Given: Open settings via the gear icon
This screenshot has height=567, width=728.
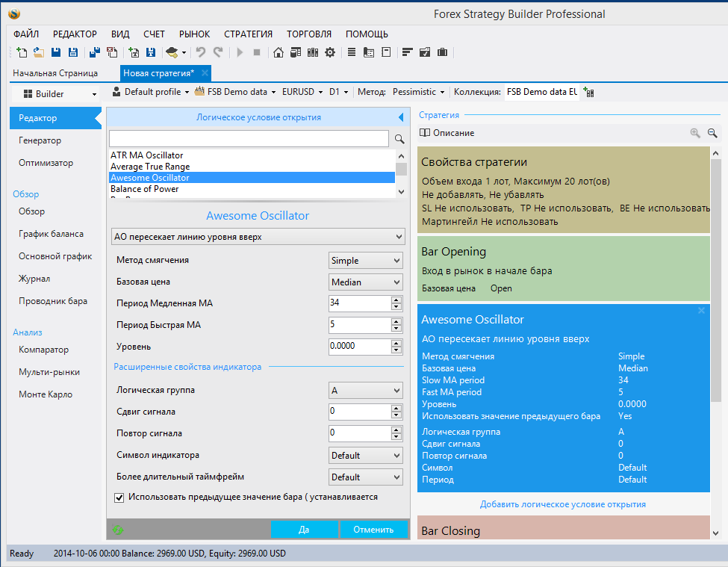Looking at the screenshot, I should coord(329,52).
